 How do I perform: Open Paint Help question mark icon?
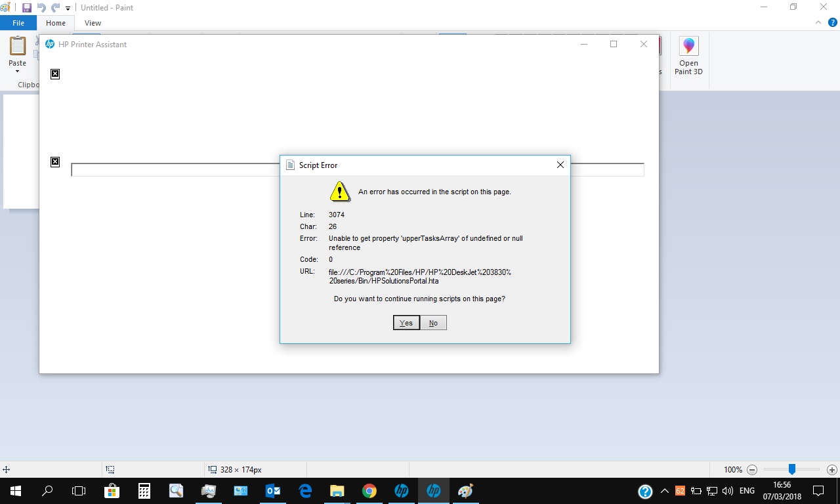point(833,22)
